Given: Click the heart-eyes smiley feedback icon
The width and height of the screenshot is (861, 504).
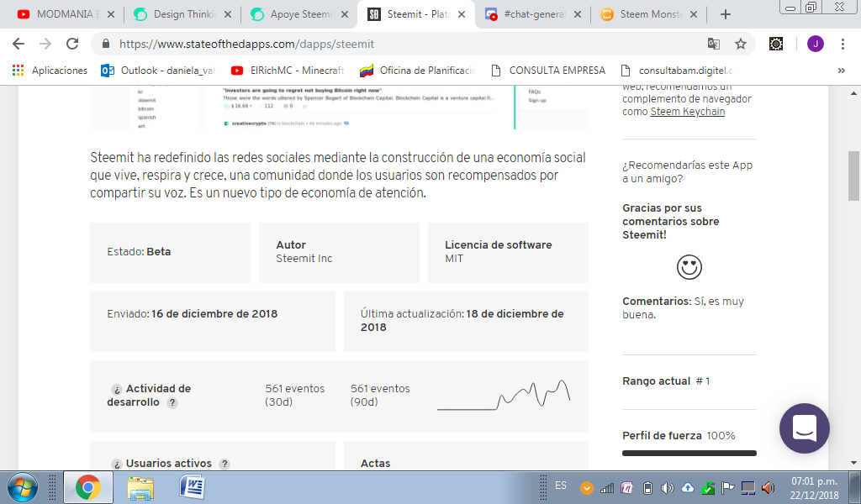Looking at the screenshot, I should click(689, 267).
